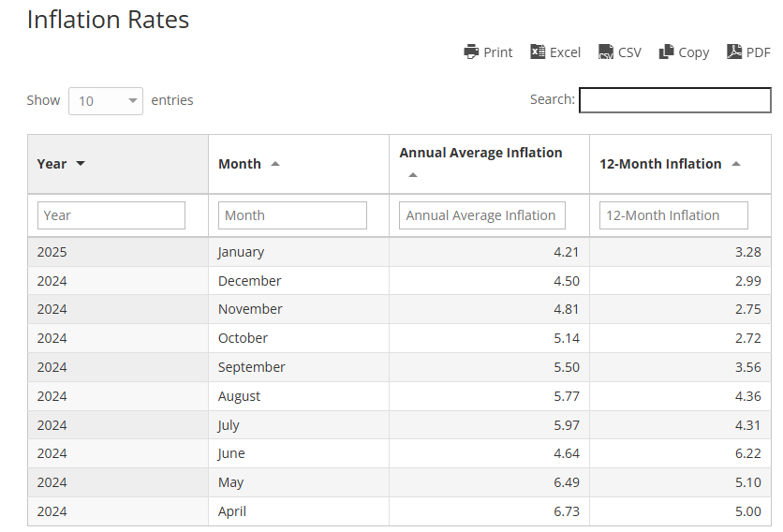Image resolution: width=783 pixels, height=532 pixels.
Task: Click the Copy label
Action: pyautogui.click(x=694, y=52)
